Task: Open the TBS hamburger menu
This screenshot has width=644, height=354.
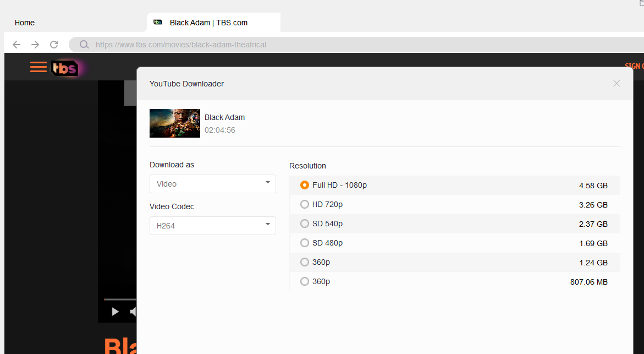Action: [x=38, y=67]
